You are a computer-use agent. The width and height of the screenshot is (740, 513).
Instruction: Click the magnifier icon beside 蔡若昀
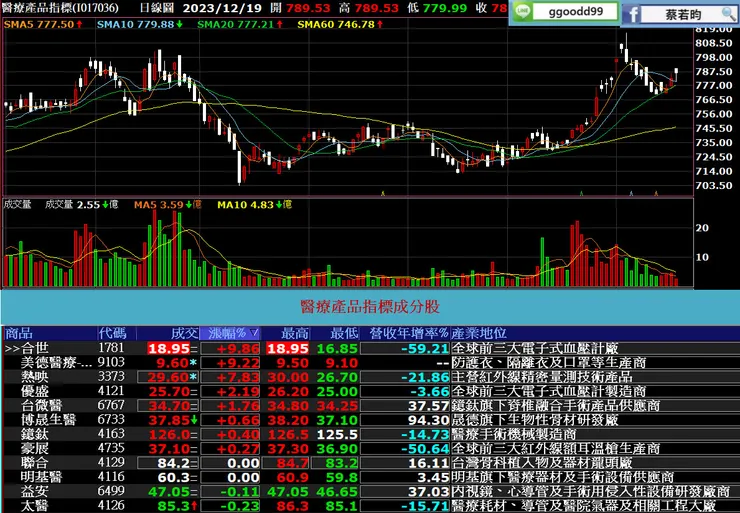tap(728, 14)
